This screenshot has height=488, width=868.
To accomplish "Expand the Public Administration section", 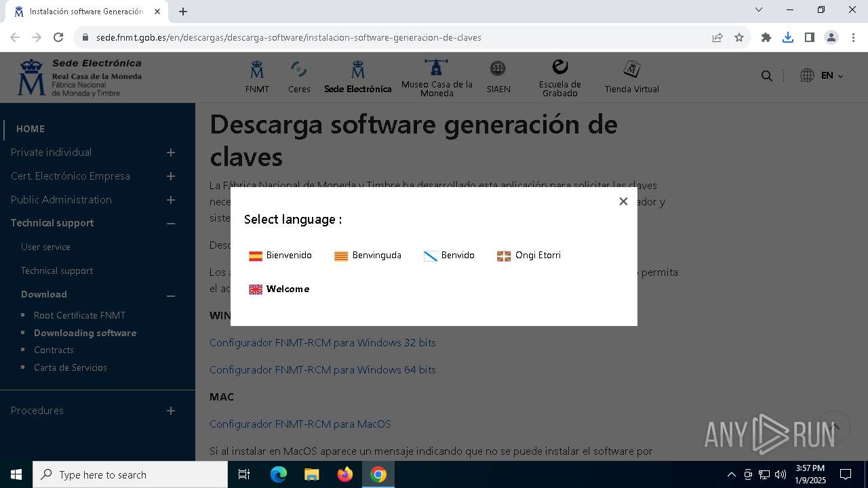I will pyautogui.click(x=171, y=200).
